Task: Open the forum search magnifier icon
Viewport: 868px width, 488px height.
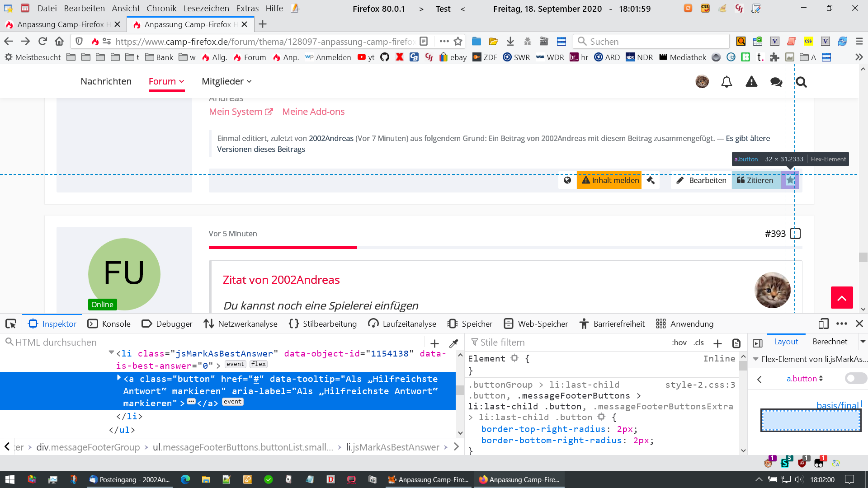Action: pos(801,82)
